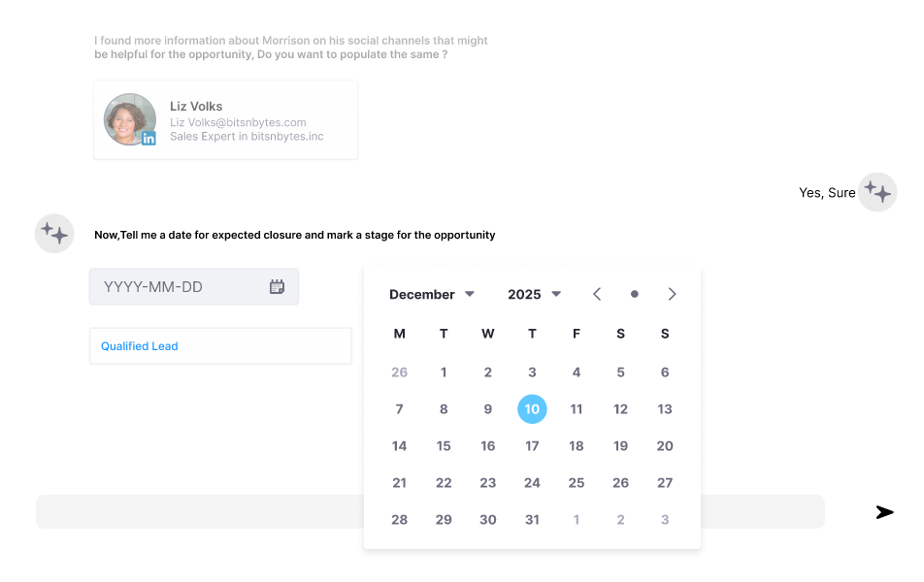Select greyed-out 26 from previous month

tap(400, 372)
